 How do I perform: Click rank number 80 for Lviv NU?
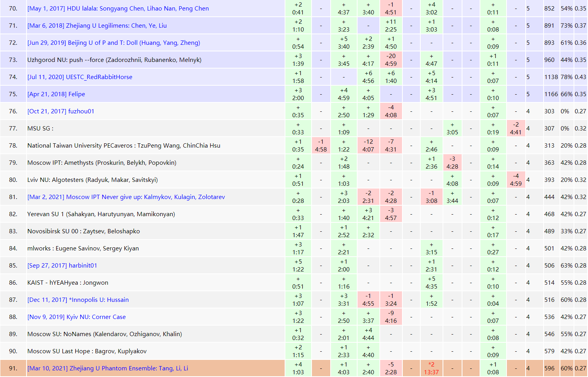13,180
